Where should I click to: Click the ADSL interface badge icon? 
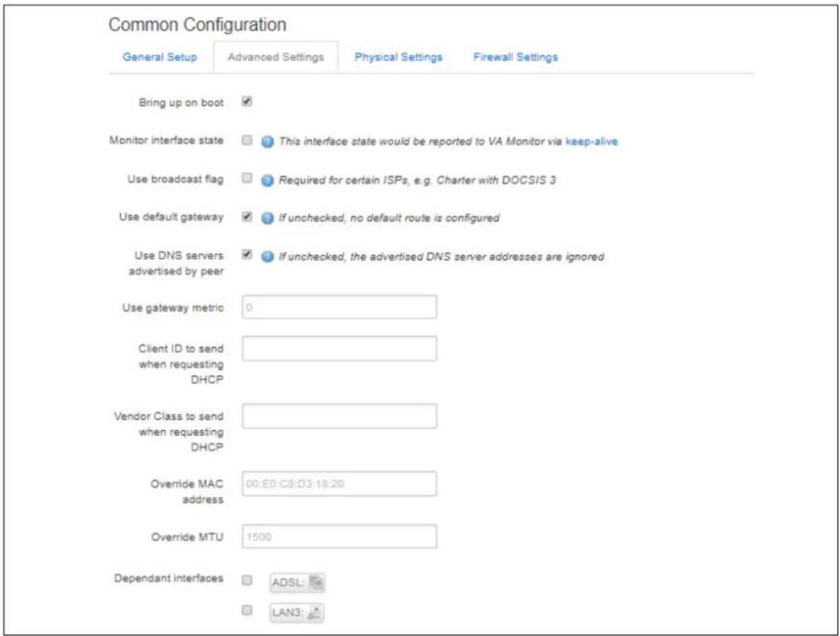(x=316, y=582)
